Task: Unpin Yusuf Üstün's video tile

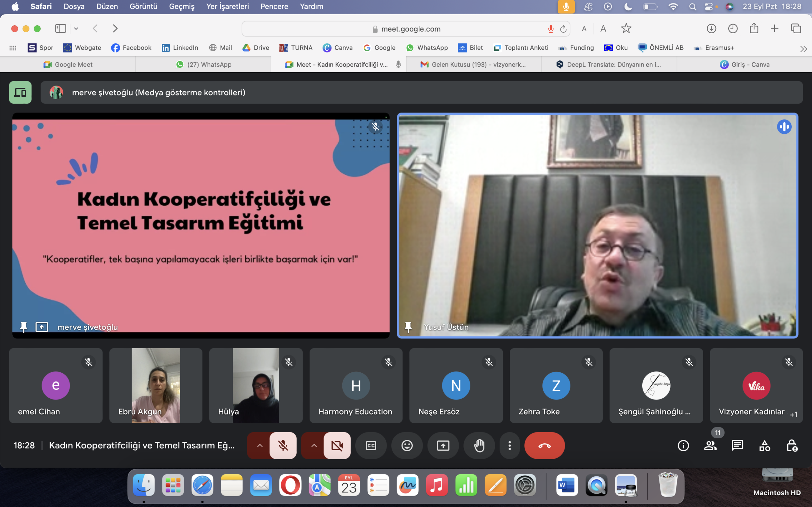Action: coord(408,327)
